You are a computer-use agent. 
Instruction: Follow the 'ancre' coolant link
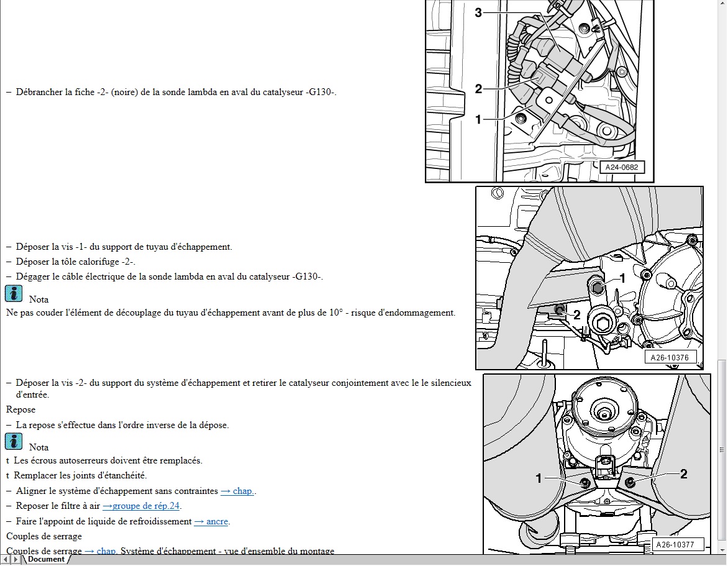tap(211, 521)
